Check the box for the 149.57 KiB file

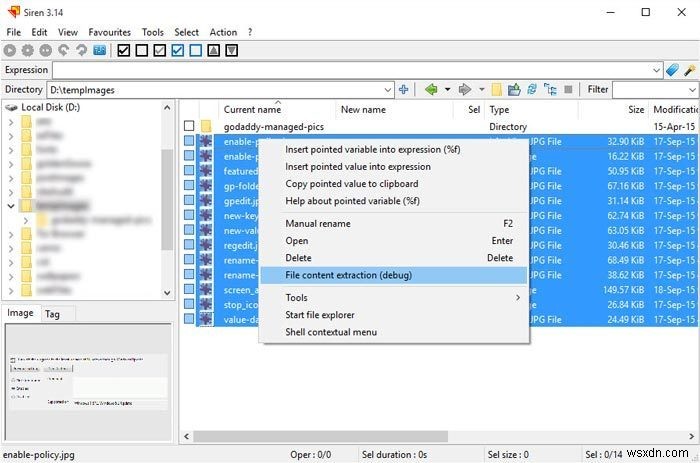click(x=189, y=289)
